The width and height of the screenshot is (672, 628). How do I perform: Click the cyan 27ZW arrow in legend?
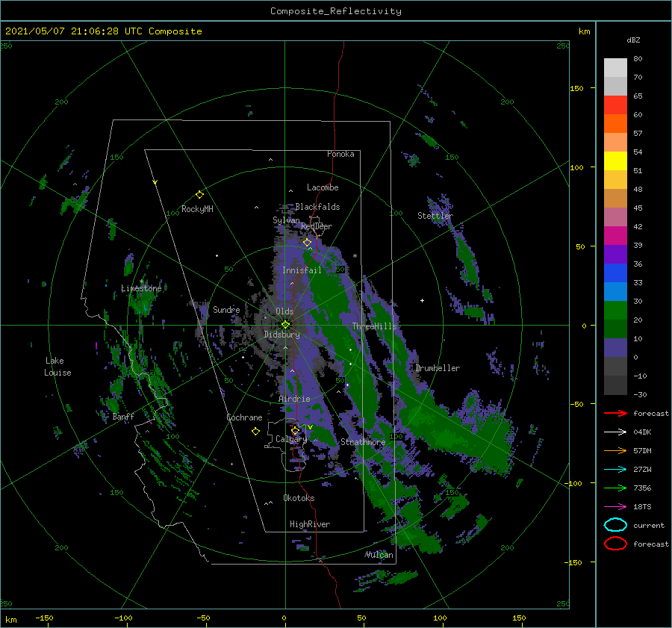pos(615,470)
